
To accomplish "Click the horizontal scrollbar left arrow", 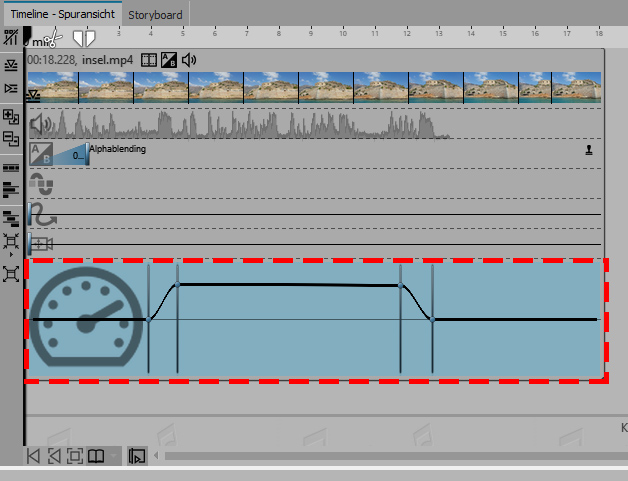I will click(156, 456).
